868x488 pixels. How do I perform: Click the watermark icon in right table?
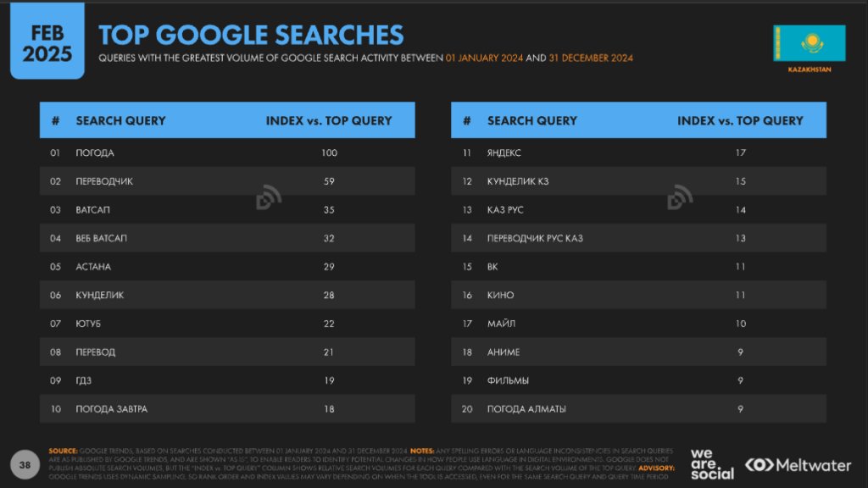click(681, 197)
